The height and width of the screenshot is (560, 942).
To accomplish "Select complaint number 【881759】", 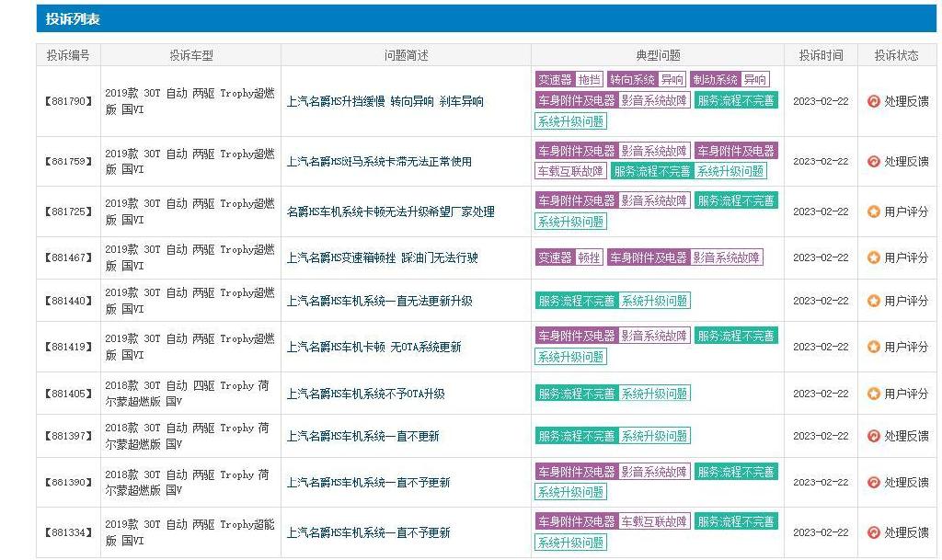I will 68,162.
